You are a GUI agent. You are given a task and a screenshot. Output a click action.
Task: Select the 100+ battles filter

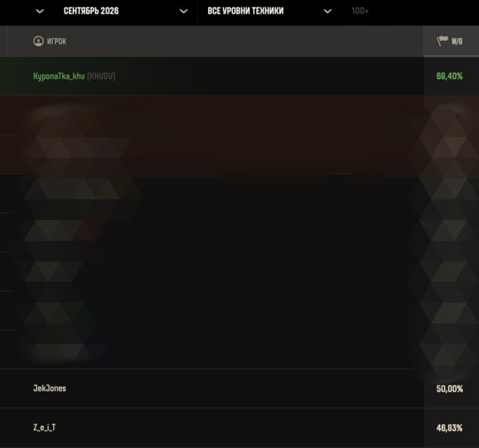point(360,11)
